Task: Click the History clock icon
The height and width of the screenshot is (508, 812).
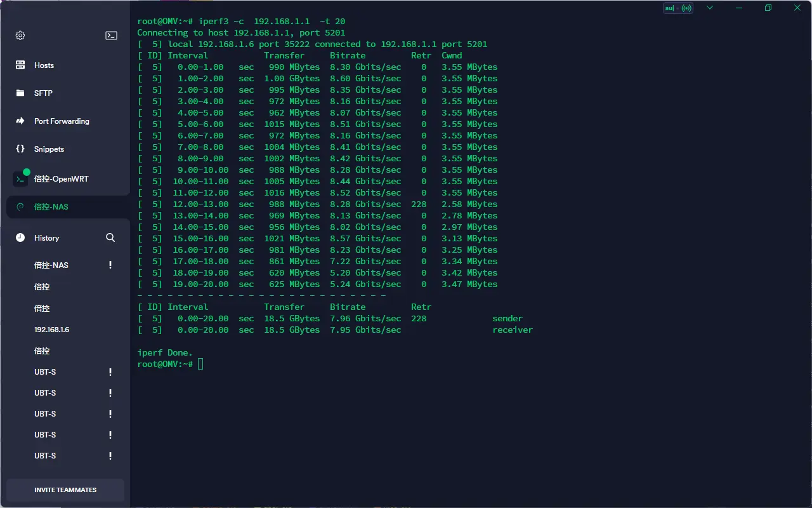Action: click(x=20, y=237)
